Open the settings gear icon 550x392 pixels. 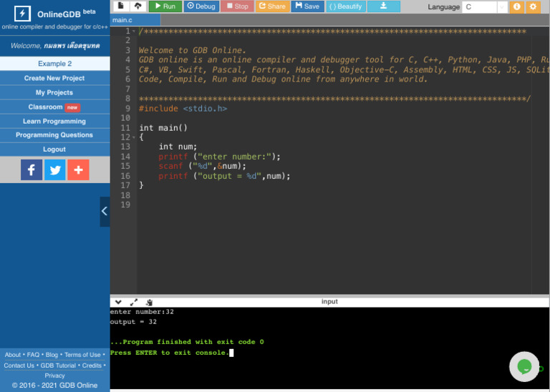[x=533, y=7]
